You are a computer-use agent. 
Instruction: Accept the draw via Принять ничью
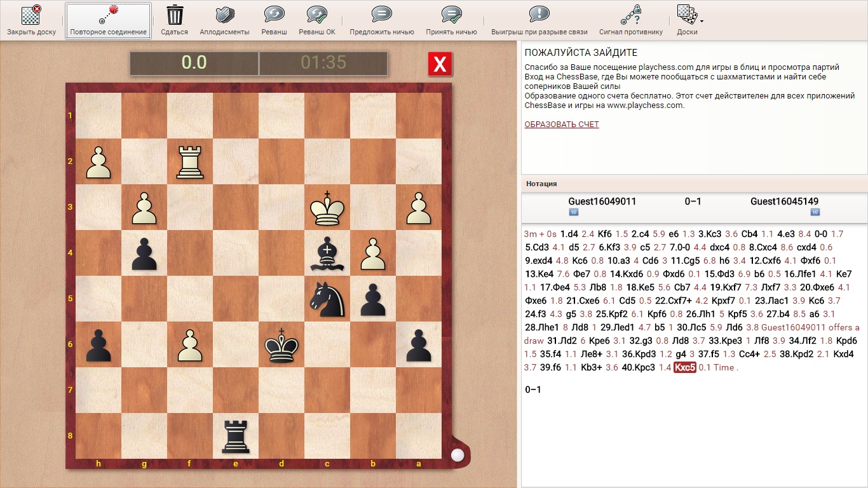pyautogui.click(x=451, y=15)
